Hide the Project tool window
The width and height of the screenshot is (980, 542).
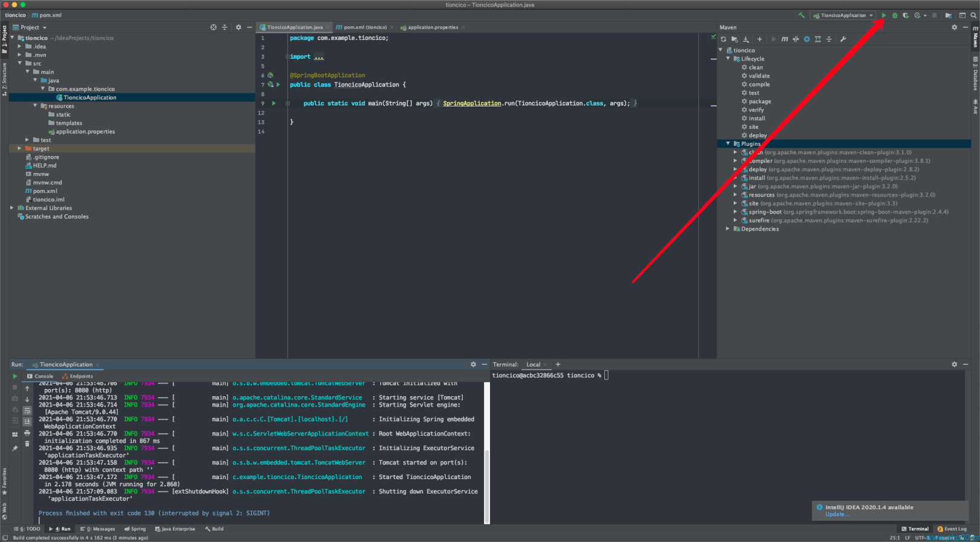coord(249,27)
